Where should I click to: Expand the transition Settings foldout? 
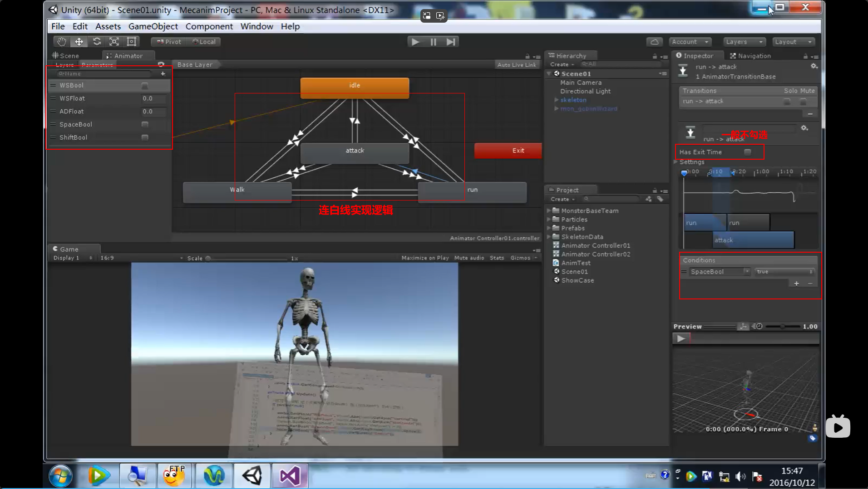676,162
